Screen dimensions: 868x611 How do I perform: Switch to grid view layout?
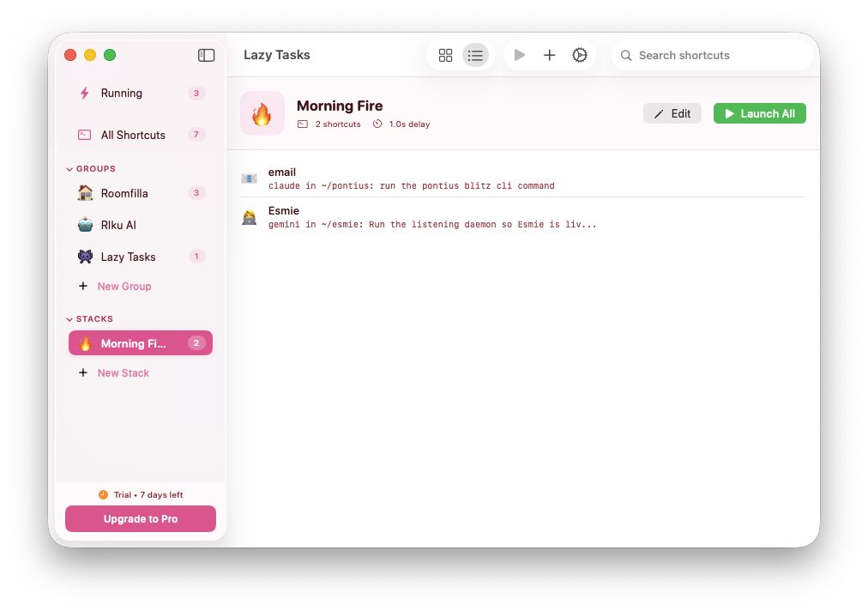coord(445,55)
